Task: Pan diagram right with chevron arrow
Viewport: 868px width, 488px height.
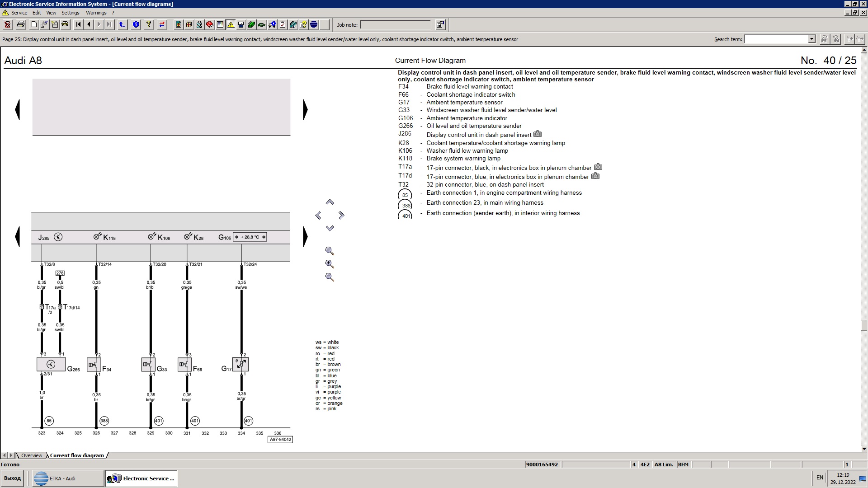Action: pyautogui.click(x=341, y=216)
